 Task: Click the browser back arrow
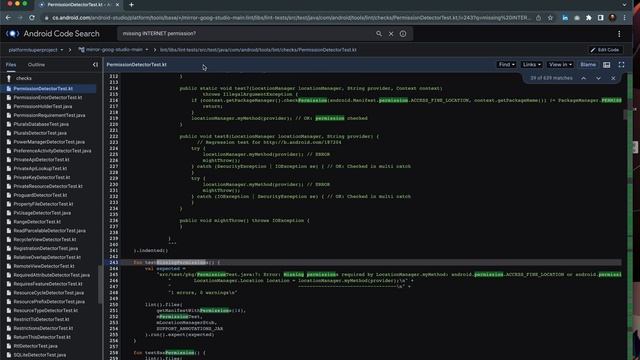coord(8,18)
